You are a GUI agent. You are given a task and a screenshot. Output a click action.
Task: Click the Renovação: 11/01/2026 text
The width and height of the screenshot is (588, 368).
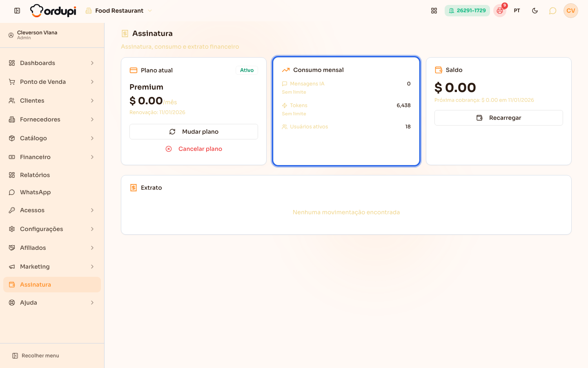(x=157, y=112)
